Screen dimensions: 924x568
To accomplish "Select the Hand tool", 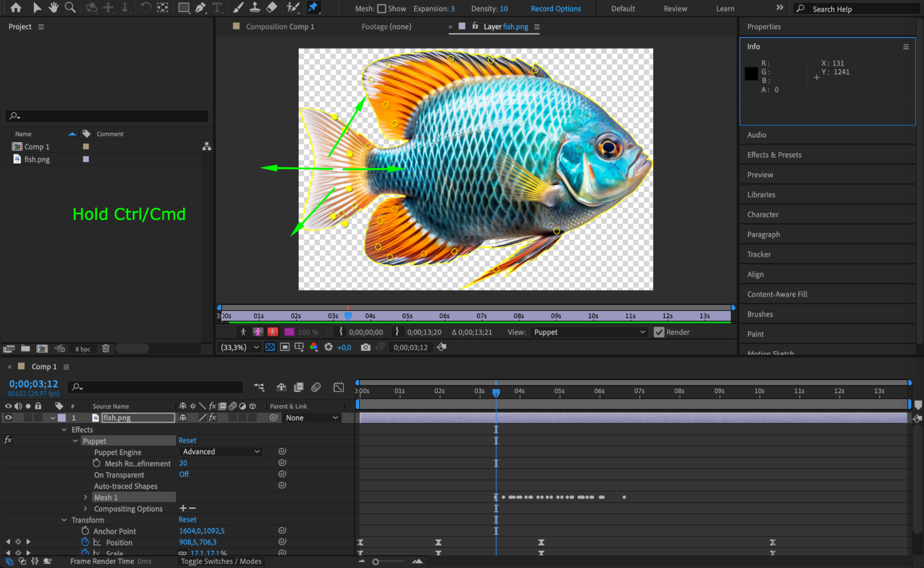I will coord(54,8).
